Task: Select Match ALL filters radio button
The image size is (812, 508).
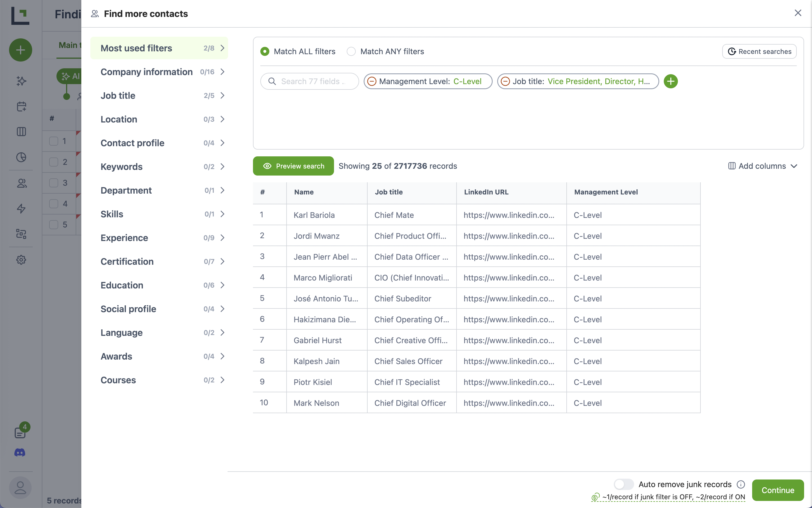Action: tap(265, 51)
